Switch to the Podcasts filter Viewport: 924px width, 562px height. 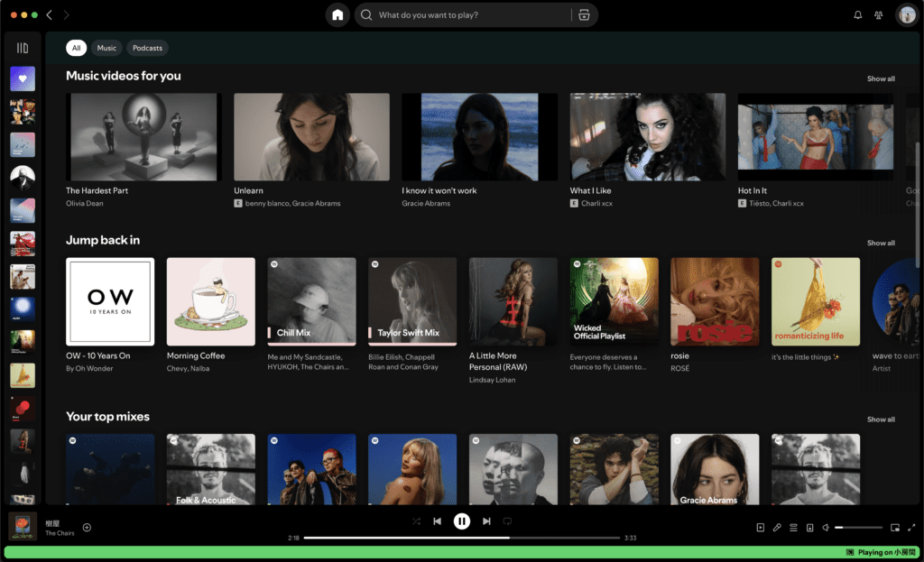click(x=146, y=48)
